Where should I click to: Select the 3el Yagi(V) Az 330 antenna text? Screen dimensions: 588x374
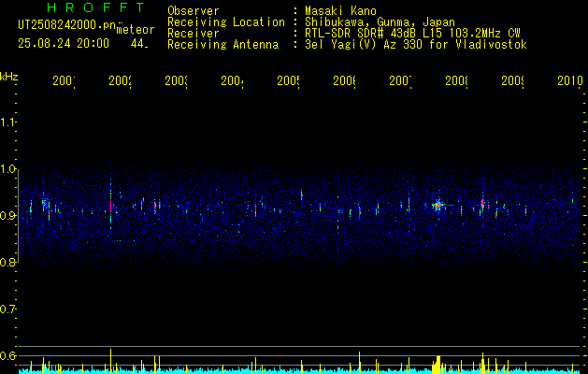tap(416, 45)
